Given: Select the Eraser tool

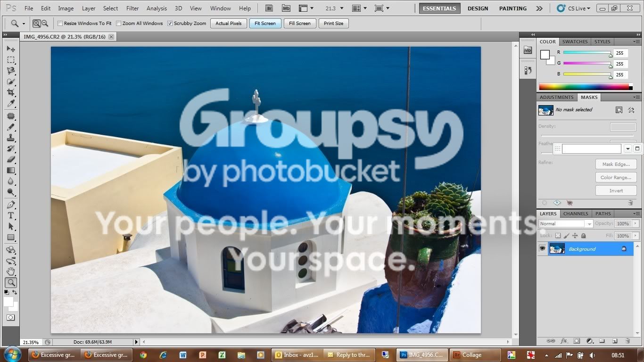Looking at the screenshot, I should point(11,159).
